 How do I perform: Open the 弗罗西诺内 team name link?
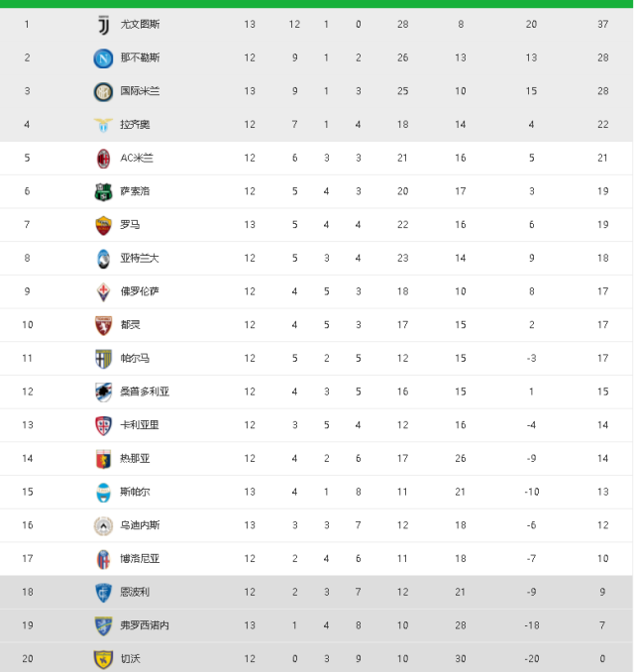(145, 625)
